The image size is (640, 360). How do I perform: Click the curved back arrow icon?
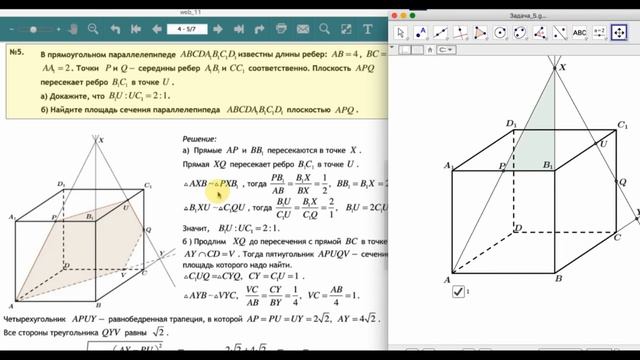click(115, 29)
